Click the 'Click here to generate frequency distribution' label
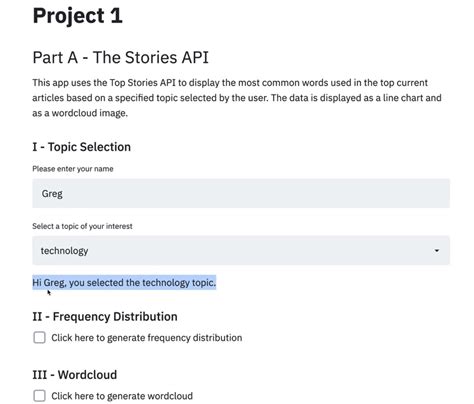This screenshot has height=404, width=474. [147, 338]
